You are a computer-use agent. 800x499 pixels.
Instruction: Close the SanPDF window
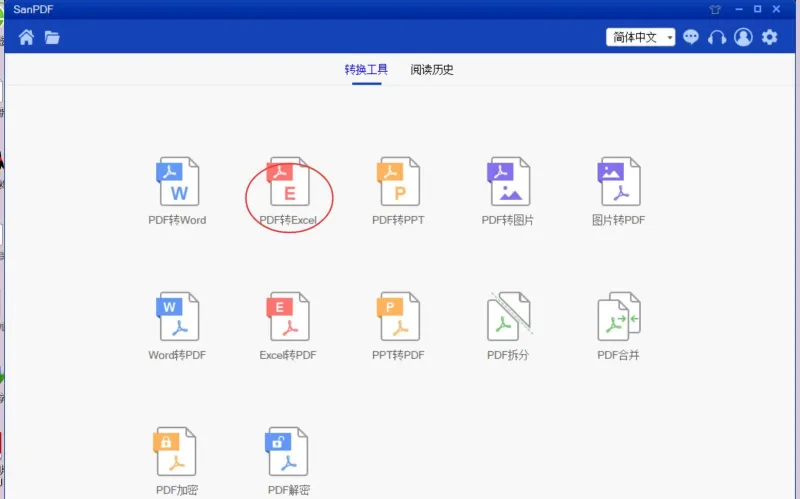click(777, 9)
